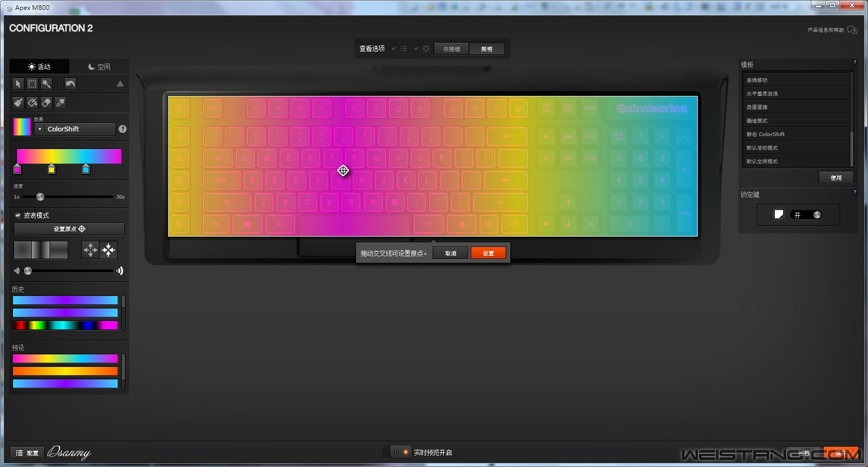Viewport: 868px width, 467px height.
Task: Select the 照明 lighting view tab
Action: 487,49
